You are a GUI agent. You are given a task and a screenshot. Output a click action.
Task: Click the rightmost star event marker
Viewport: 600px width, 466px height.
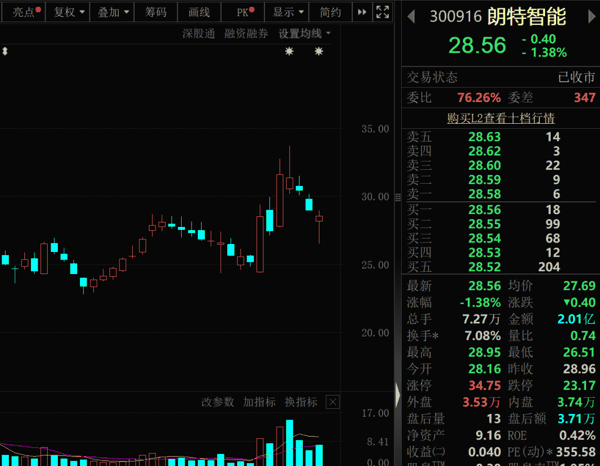[x=319, y=51]
